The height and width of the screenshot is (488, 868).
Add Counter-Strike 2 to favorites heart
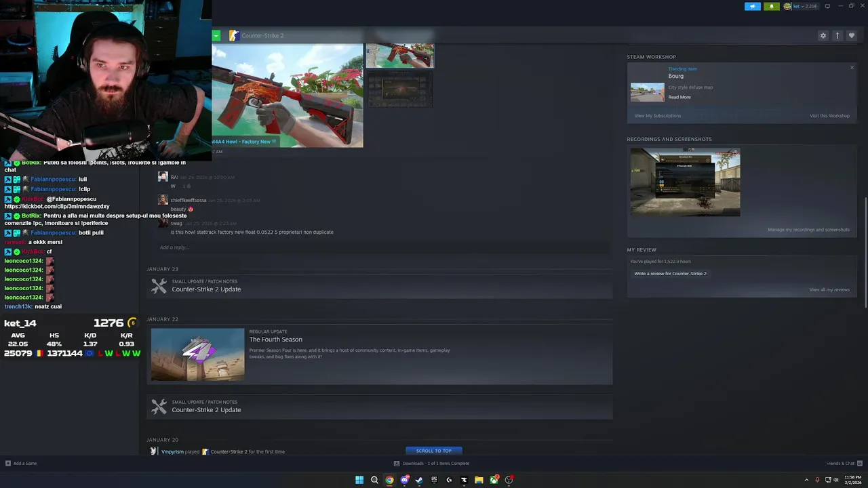pos(852,35)
